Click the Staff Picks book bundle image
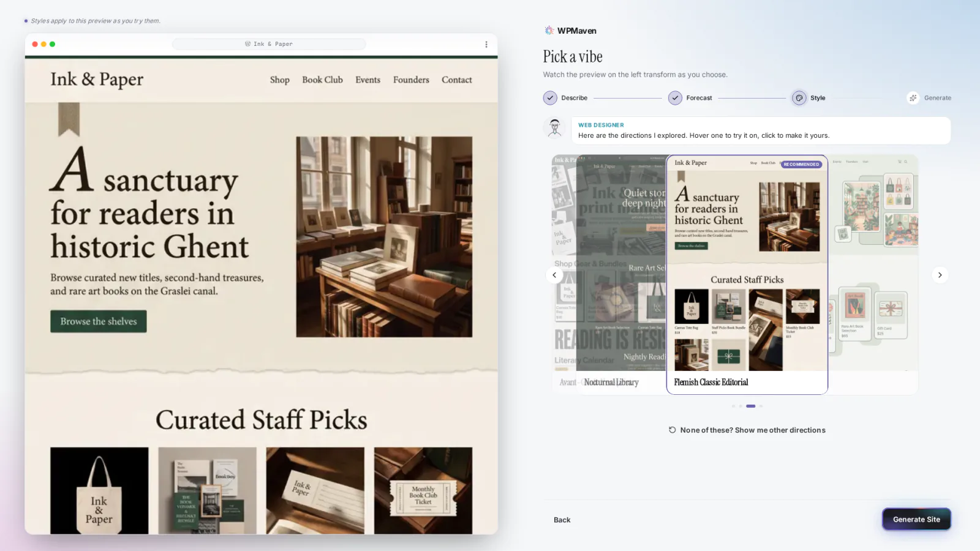980x551 pixels. pos(207,490)
